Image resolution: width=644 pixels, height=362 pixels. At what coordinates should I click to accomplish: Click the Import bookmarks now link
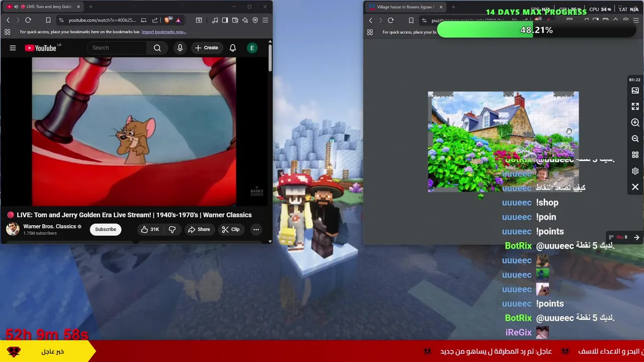(x=164, y=32)
